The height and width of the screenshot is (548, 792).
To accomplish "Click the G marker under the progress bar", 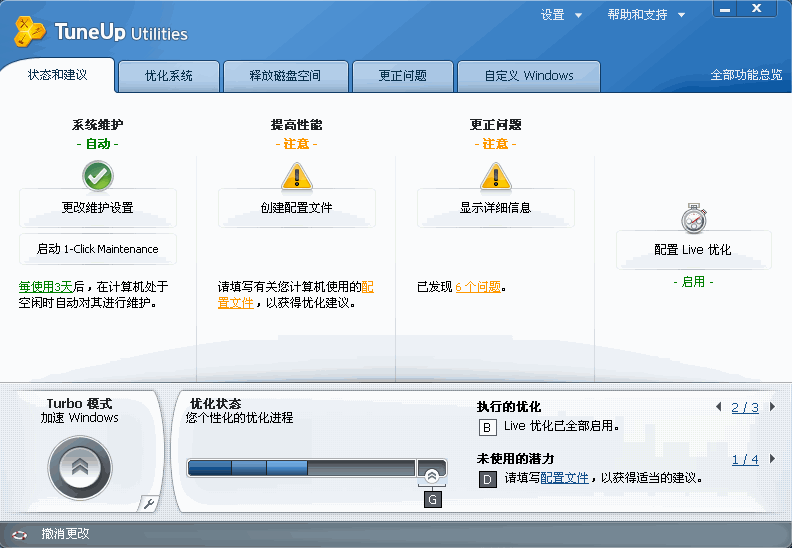I will [x=432, y=500].
